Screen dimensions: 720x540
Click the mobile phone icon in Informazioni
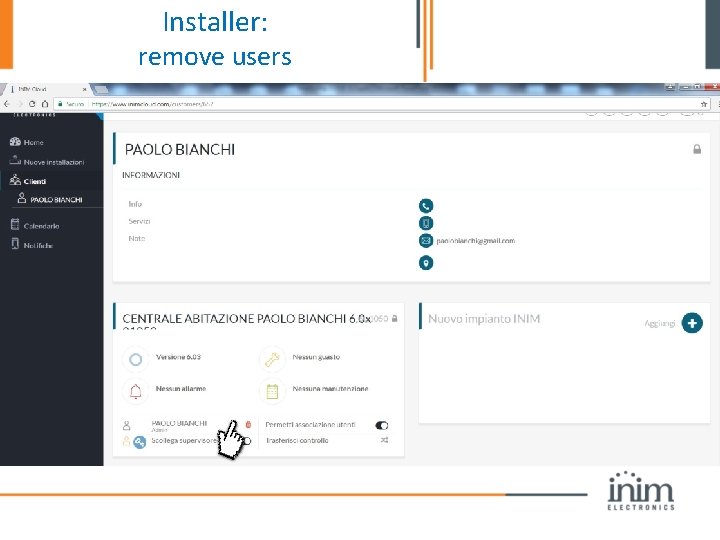(426, 223)
